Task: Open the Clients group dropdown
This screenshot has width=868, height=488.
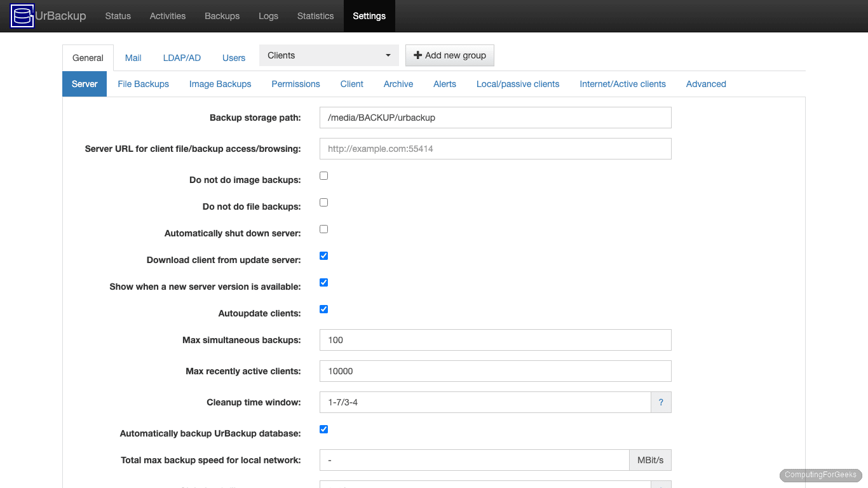Action: coord(328,55)
